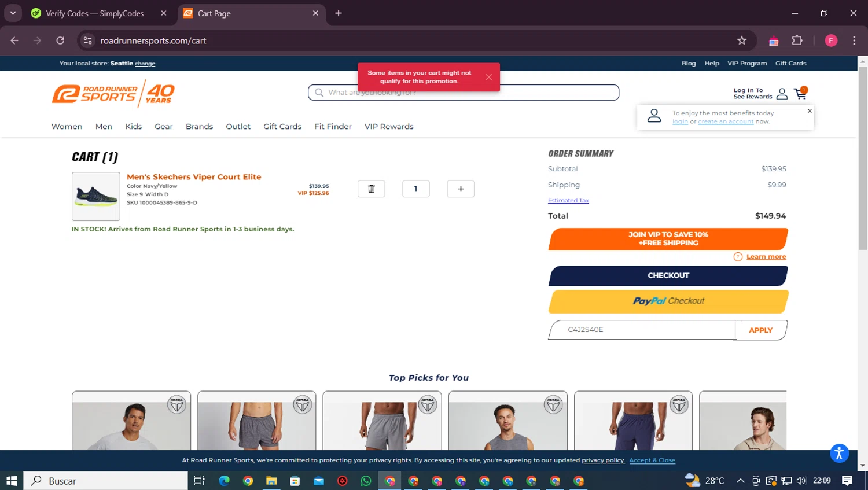Open the accessibility widget icon

pos(839,453)
